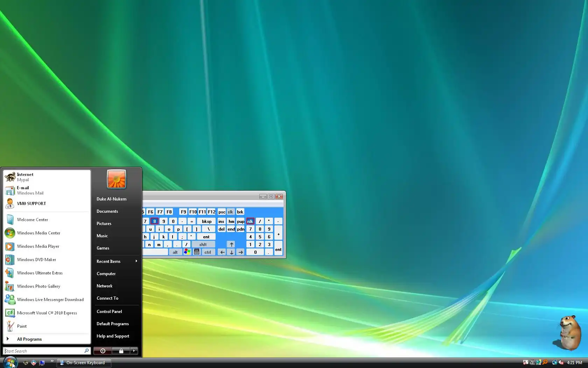This screenshot has height=368, width=588.
Task: Open Windows Ultimate Extras
Action: click(47, 273)
